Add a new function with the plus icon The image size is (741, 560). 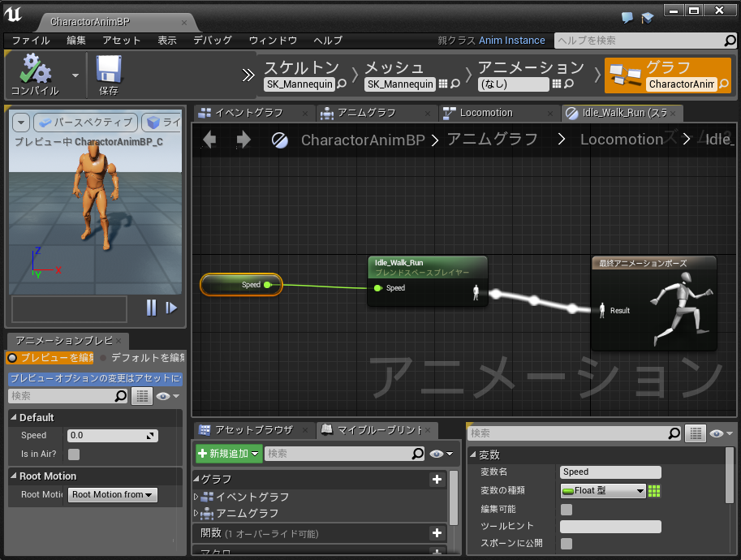pos(437,533)
